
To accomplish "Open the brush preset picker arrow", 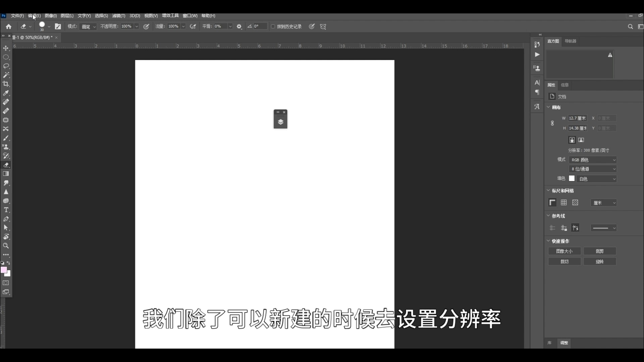I will [x=49, y=26].
